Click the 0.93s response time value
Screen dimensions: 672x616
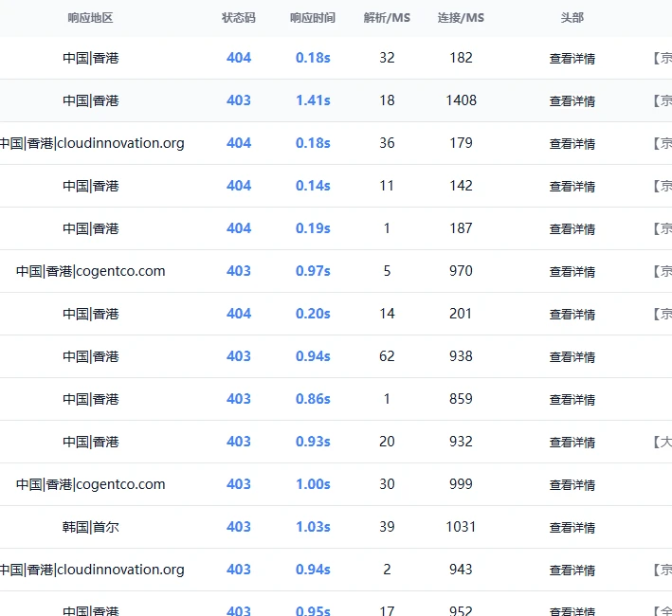tap(313, 442)
